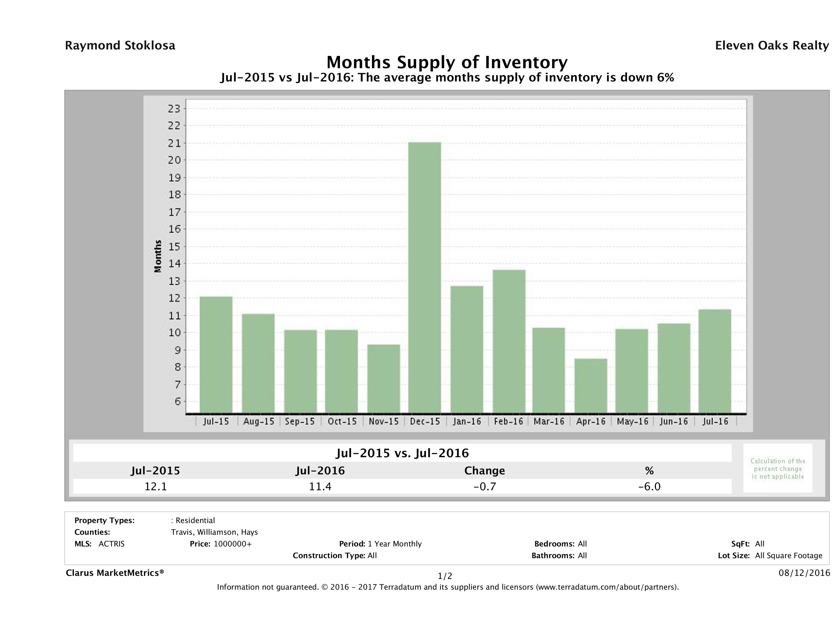Click the Jan-16 bar

[x=467, y=349]
